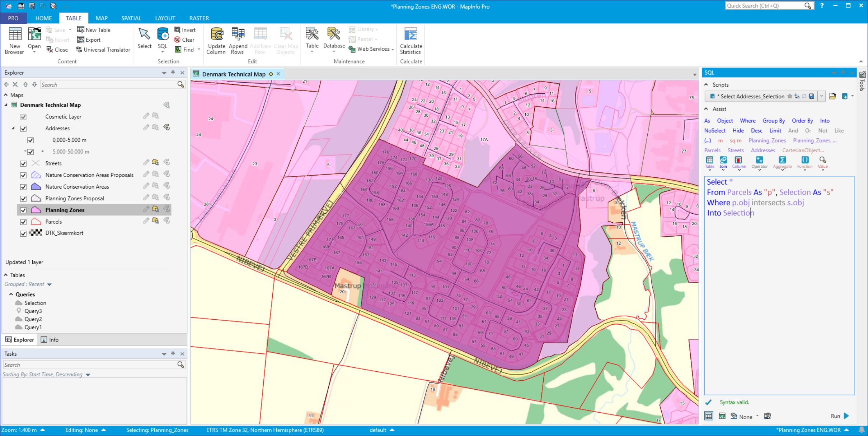Viewport: 868px width, 436px height.
Task: Open the Info panel tab
Action: (x=50, y=340)
